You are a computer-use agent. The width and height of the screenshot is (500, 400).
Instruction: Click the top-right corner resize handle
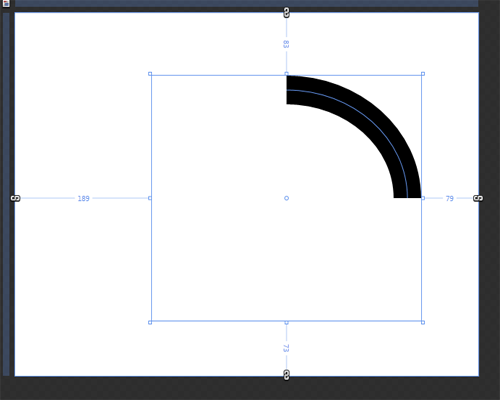(423, 74)
